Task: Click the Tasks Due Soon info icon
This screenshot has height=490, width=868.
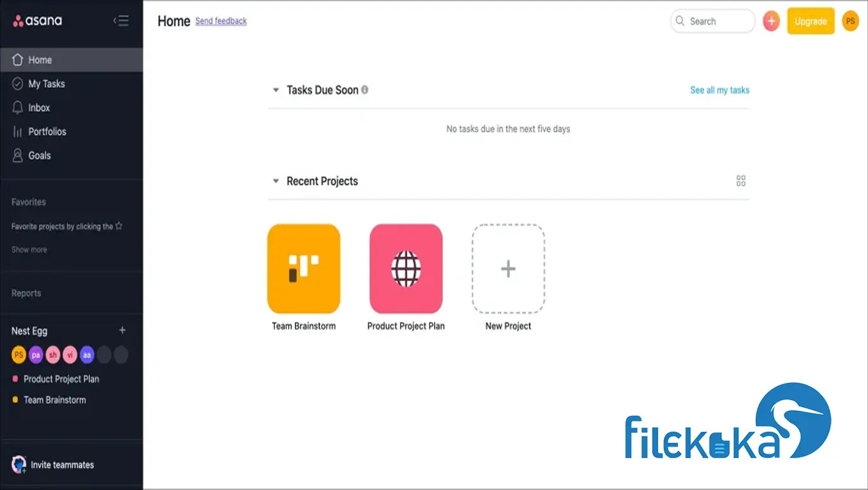Action: (365, 90)
